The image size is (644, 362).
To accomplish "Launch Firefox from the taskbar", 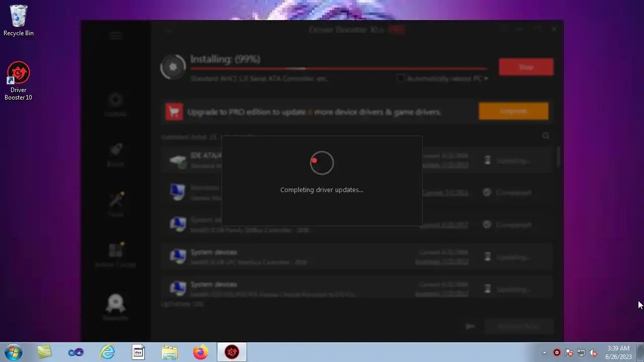I will point(201,352).
